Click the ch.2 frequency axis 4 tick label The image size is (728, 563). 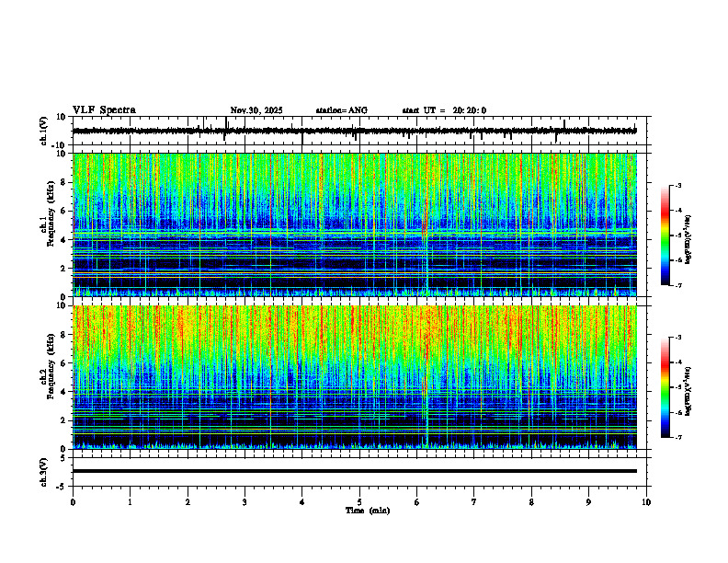63,393
